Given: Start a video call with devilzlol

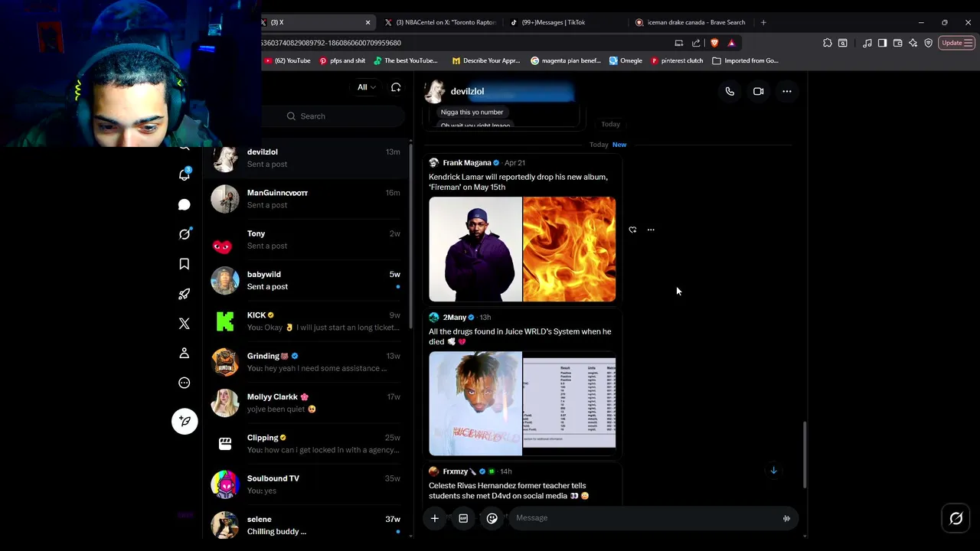Looking at the screenshot, I should (758, 91).
